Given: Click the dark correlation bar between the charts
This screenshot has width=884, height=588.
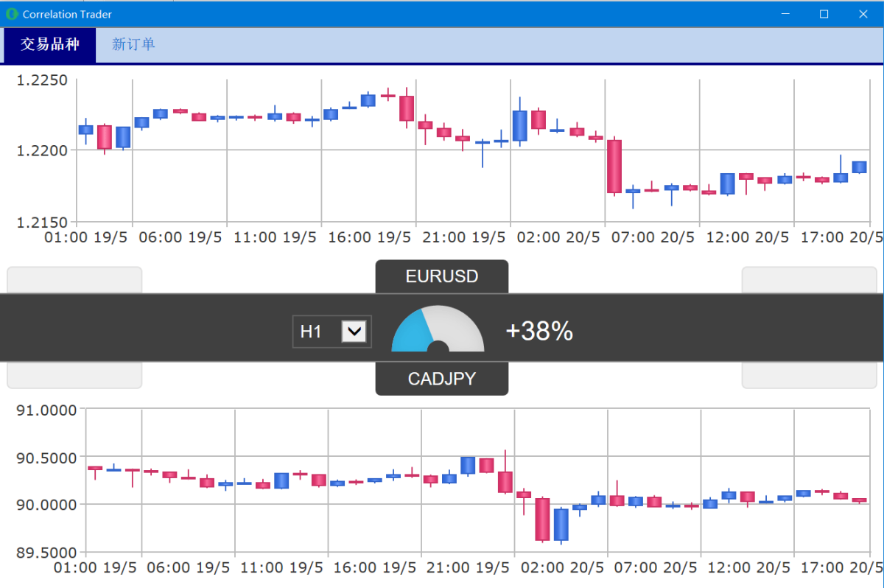Looking at the screenshot, I should pos(184,328).
